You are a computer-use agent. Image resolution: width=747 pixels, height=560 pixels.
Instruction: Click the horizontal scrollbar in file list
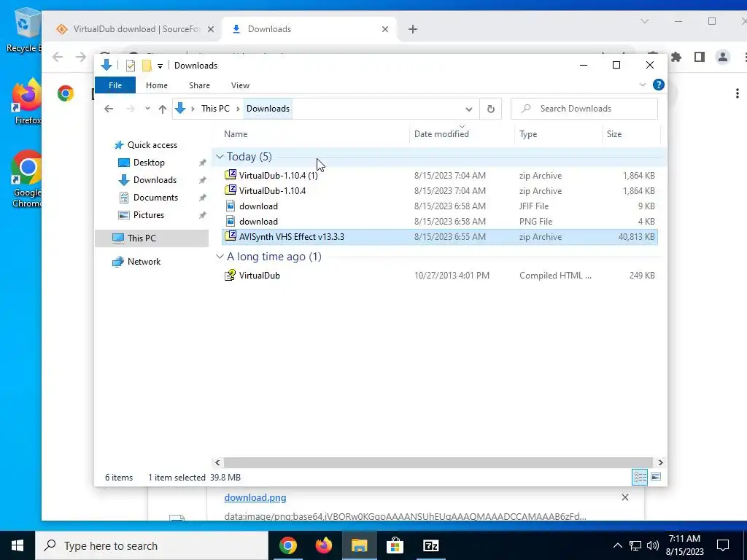[x=438, y=462]
